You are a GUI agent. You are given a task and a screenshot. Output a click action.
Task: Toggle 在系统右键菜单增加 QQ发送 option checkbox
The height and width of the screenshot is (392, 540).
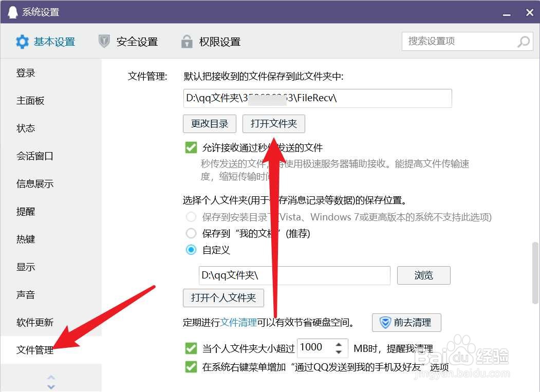[191, 367]
